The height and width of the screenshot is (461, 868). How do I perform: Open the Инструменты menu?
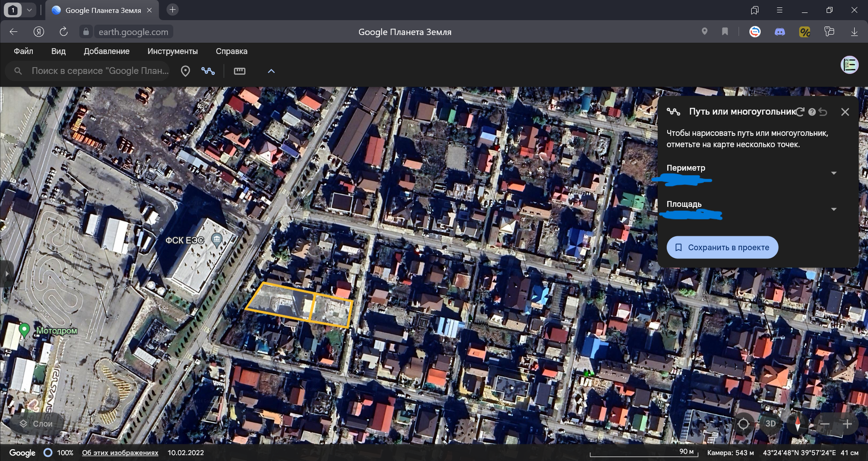coord(172,51)
